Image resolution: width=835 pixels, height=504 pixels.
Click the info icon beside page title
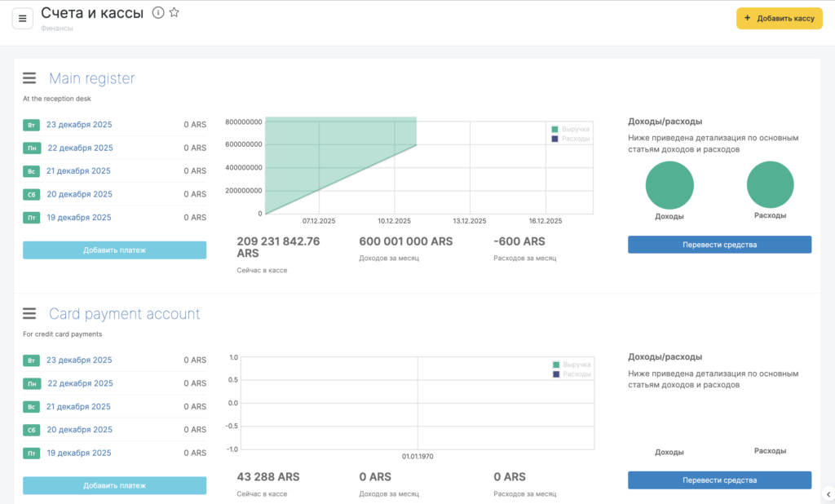click(158, 13)
